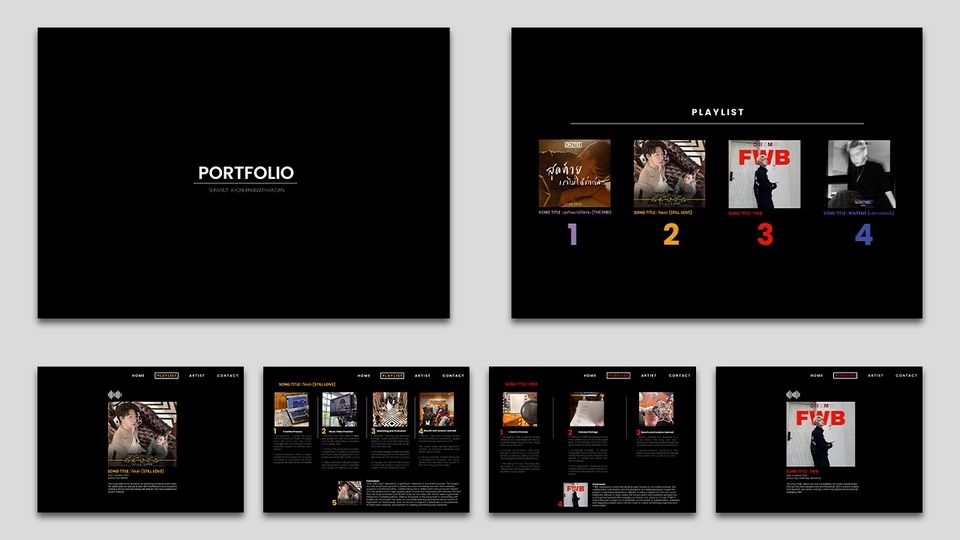The height and width of the screenshot is (540, 960).
Task: Open The End album cover in playlist
Action: (574, 174)
